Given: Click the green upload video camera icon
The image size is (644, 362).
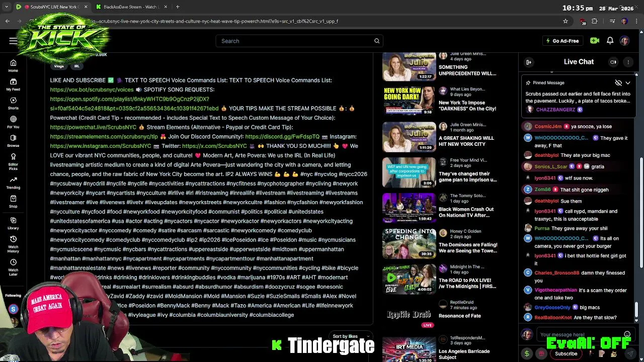Looking at the screenshot, I should pos(595,41).
